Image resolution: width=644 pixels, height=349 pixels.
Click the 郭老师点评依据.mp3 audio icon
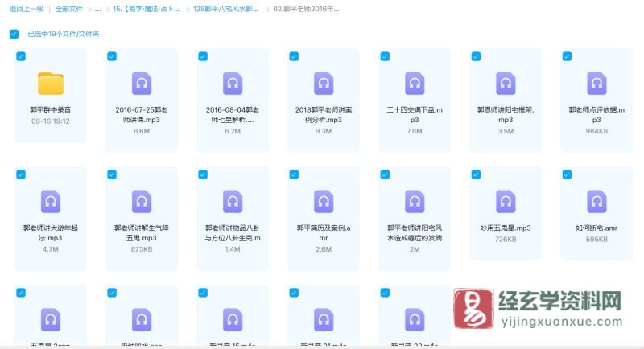point(597,83)
